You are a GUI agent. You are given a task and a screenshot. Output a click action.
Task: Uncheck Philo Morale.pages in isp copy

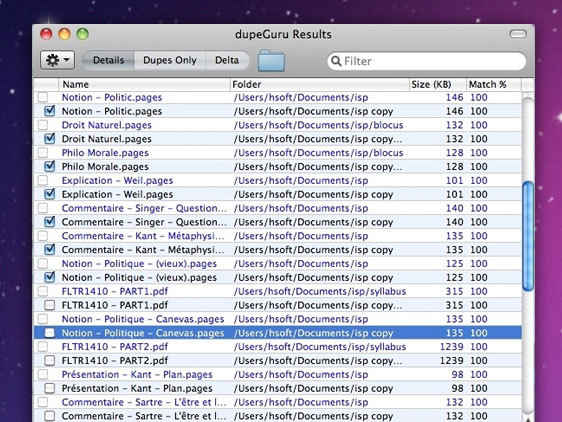click(49, 166)
